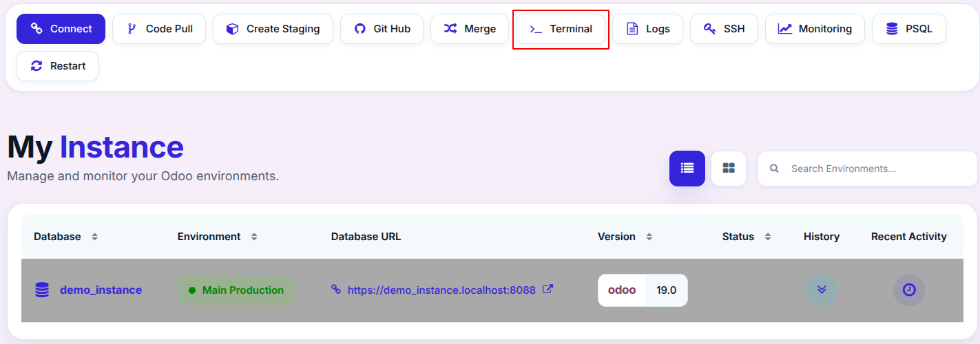Click the Logs document icon

[x=632, y=29]
